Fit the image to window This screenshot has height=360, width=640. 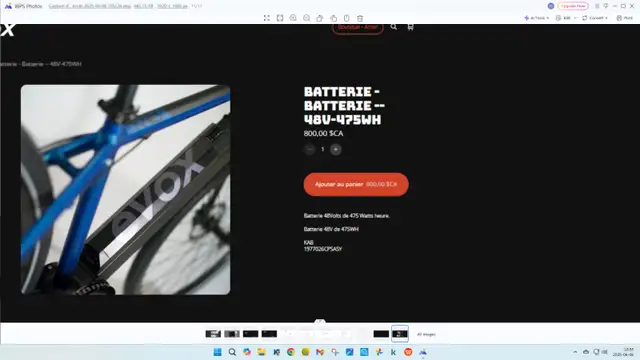pos(280,18)
